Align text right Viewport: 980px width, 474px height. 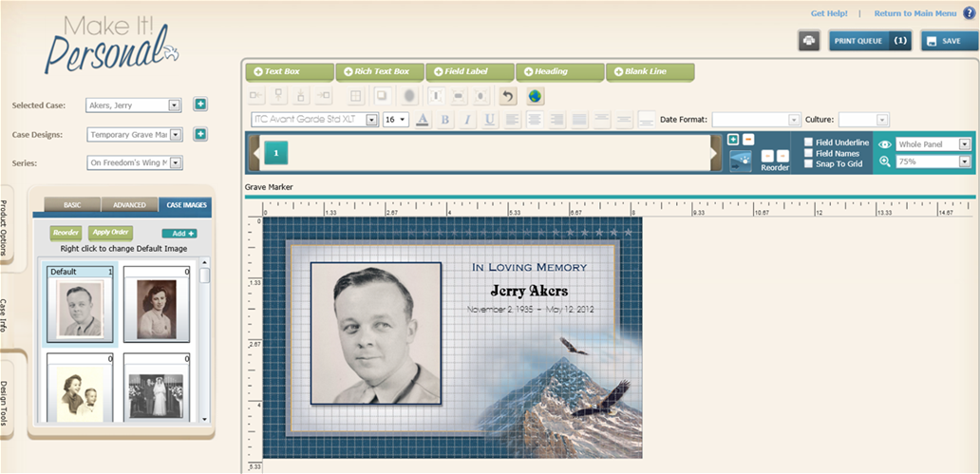(556, 120)
